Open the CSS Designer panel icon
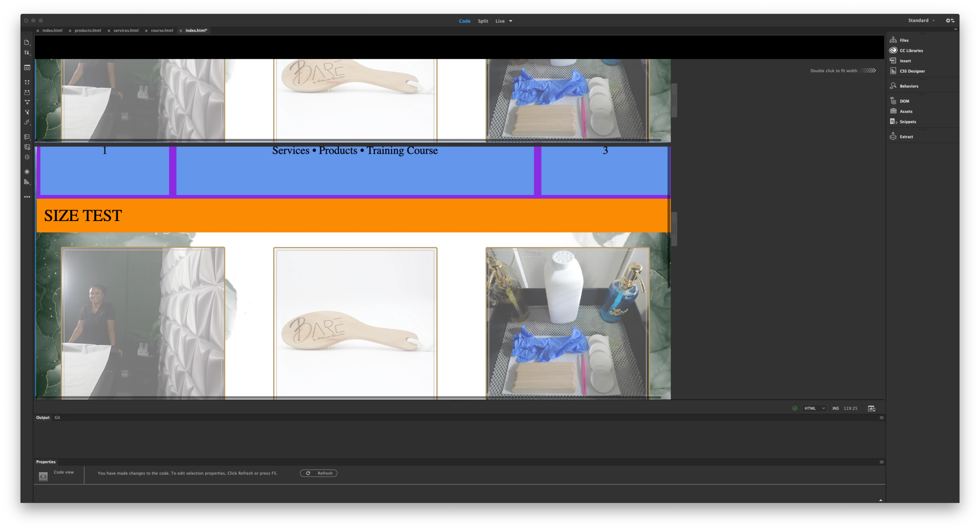 click(x=893, y=71)
